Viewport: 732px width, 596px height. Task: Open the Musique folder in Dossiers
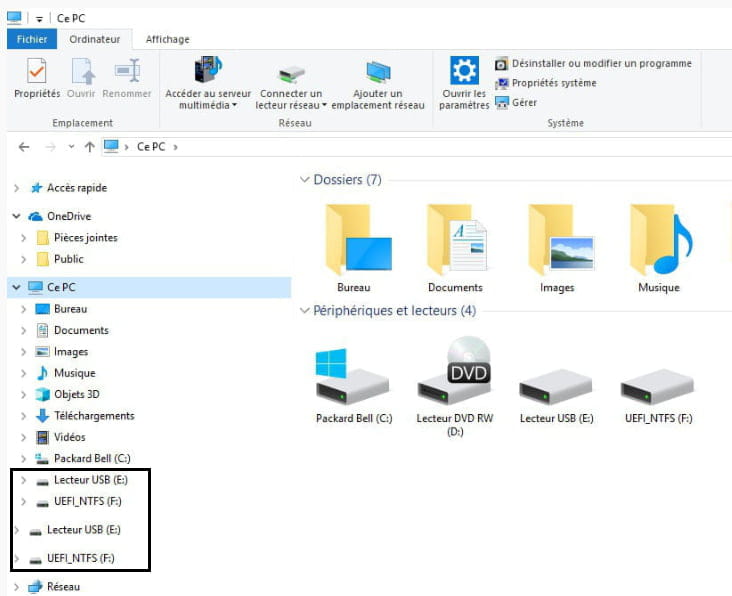tap(659, 249)
